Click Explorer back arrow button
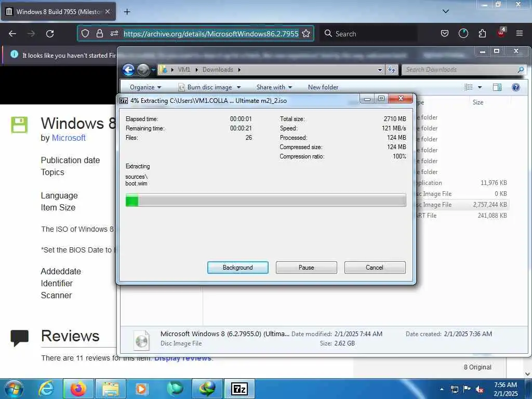The width and height of the screenshot is (532, 399). (x=129, y=70)
